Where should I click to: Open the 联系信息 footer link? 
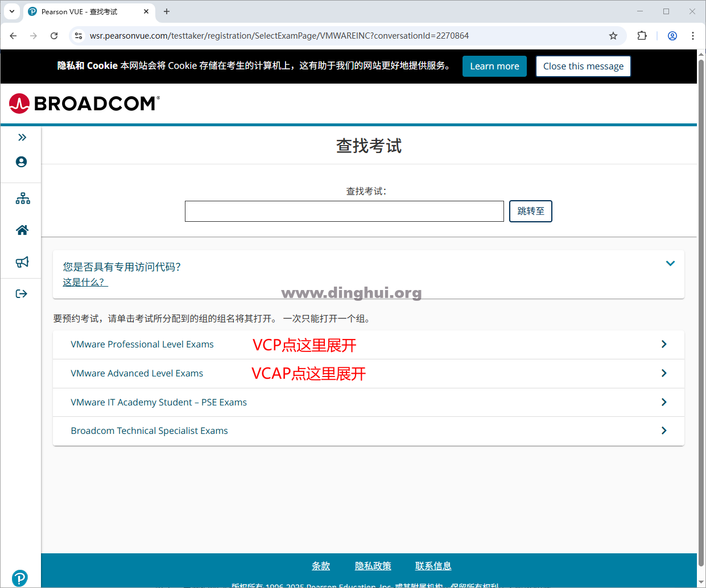[433, 566]
